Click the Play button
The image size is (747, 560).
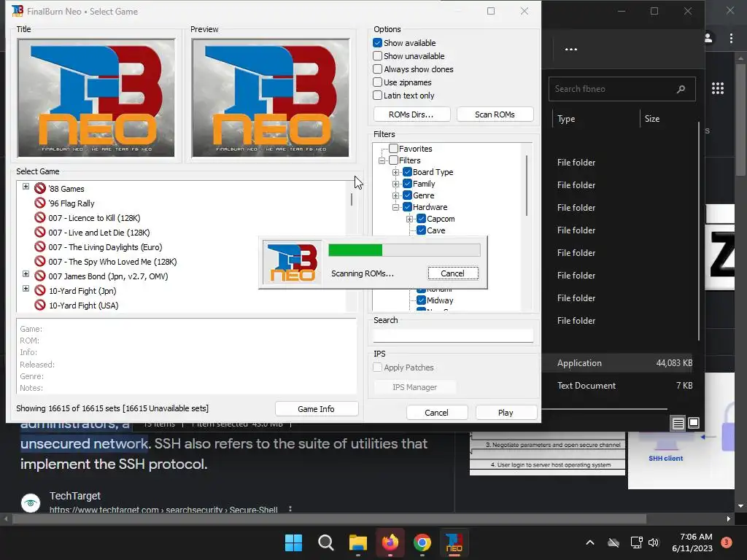pos(506,413)
